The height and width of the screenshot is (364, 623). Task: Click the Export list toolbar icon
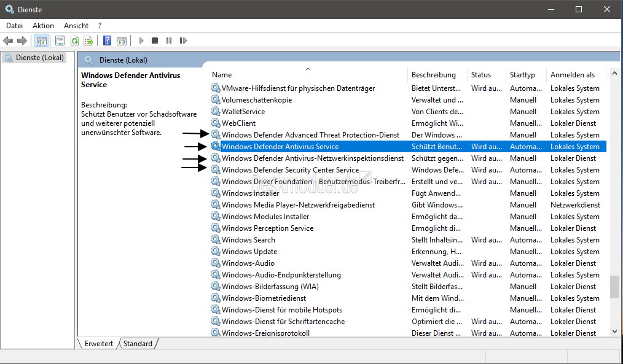click(88, 41)
